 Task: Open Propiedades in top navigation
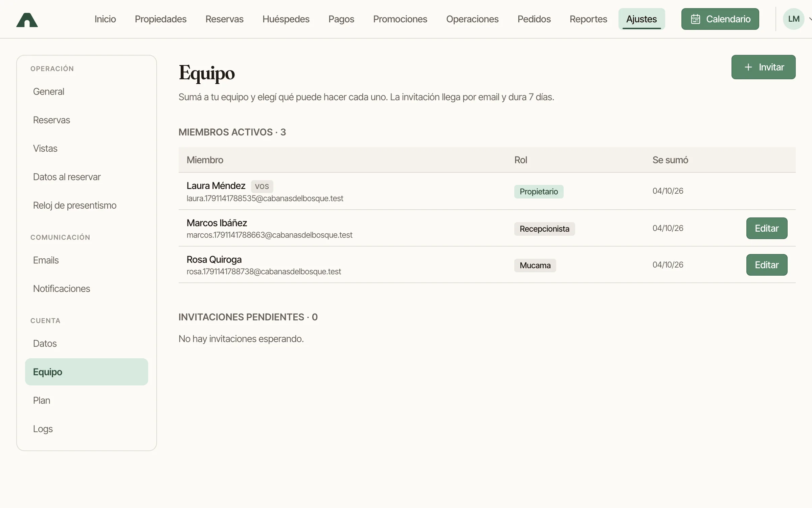[x=161, y=19]
